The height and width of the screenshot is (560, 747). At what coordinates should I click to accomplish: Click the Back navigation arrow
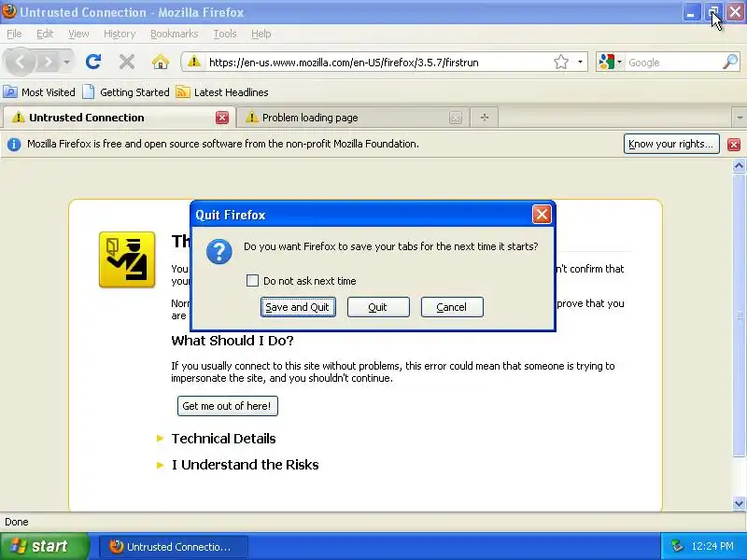pos(20,62)
